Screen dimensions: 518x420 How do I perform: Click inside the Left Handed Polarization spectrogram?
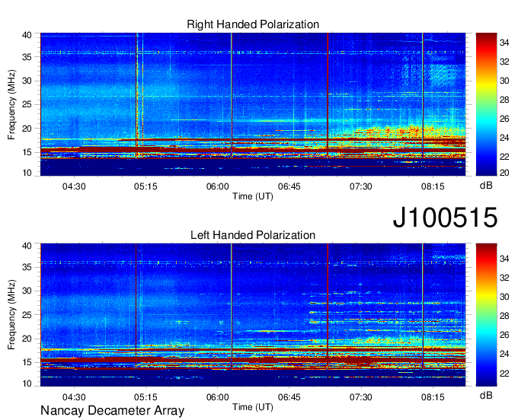click(x=253, y=315)
